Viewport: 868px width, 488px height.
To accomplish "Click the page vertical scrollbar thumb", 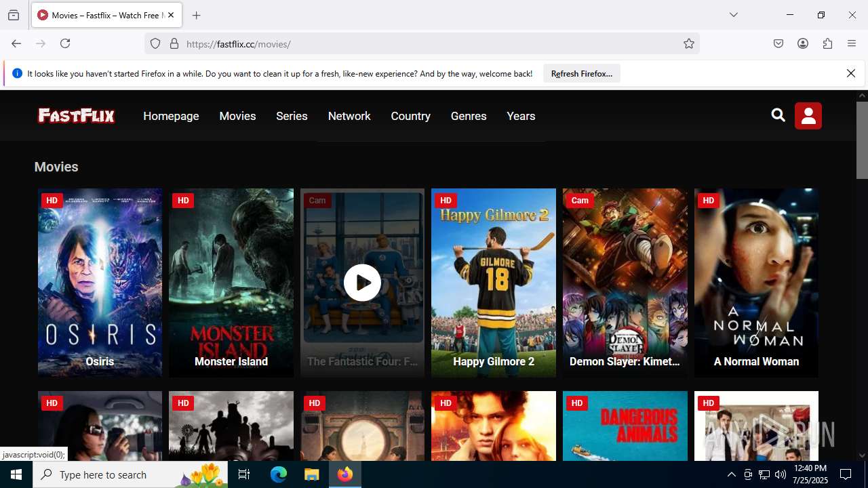I will pyautogui.click(x=862, y=140).
